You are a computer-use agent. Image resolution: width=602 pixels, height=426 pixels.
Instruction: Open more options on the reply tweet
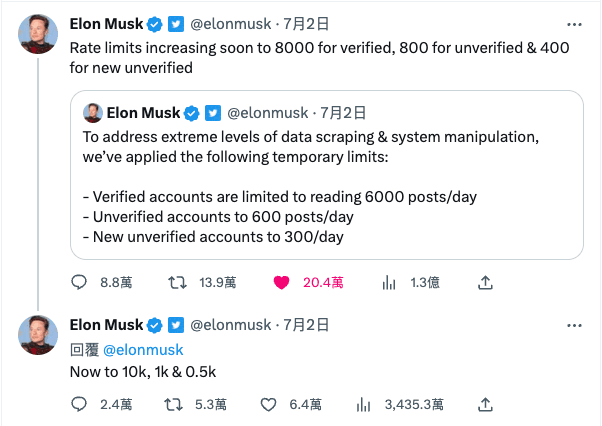click(x=574, y=325)
